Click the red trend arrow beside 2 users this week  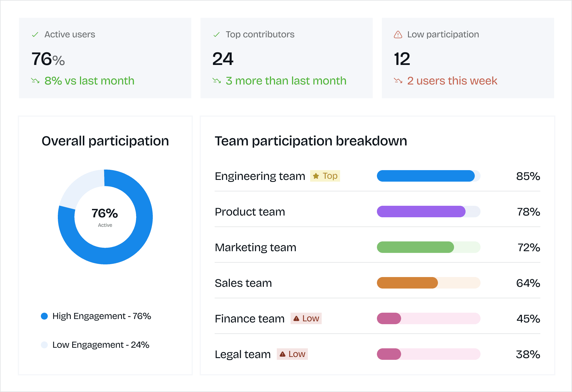[398, 81]
